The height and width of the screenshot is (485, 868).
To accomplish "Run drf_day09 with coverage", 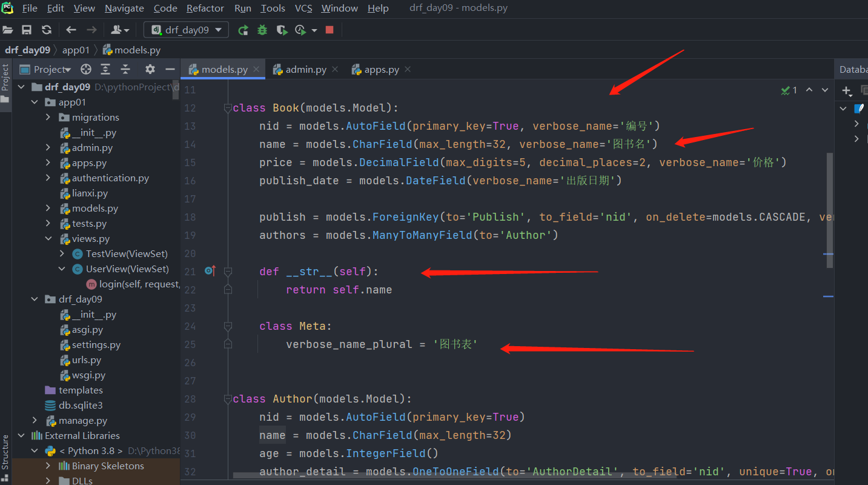I will 282,30.
